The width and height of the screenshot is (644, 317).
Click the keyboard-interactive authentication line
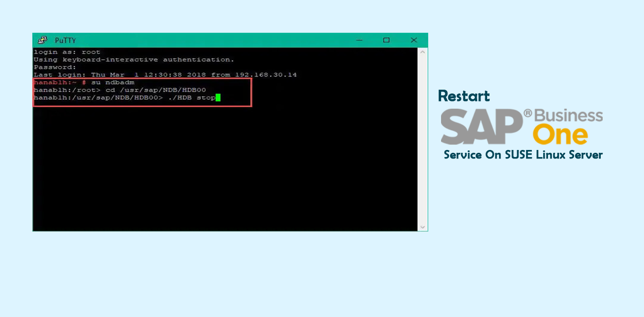[x=134, y=60]
